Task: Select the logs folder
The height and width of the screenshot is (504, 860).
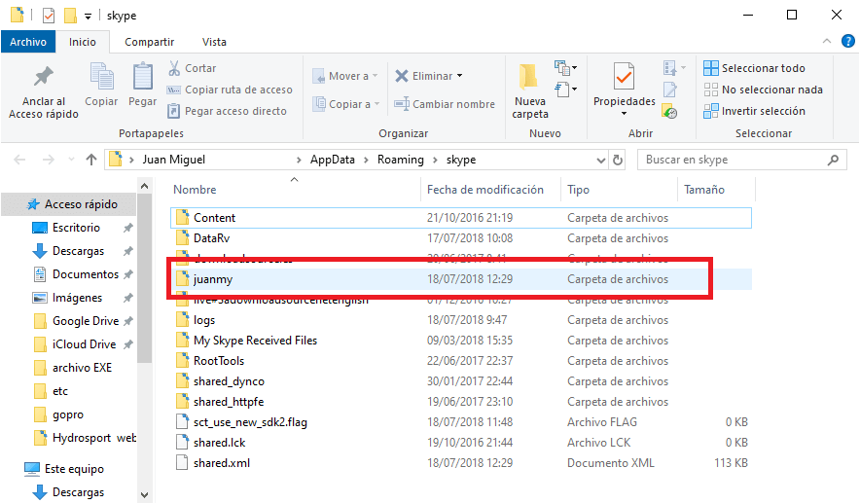Action: pyautogui.click(x=461, y=320)
